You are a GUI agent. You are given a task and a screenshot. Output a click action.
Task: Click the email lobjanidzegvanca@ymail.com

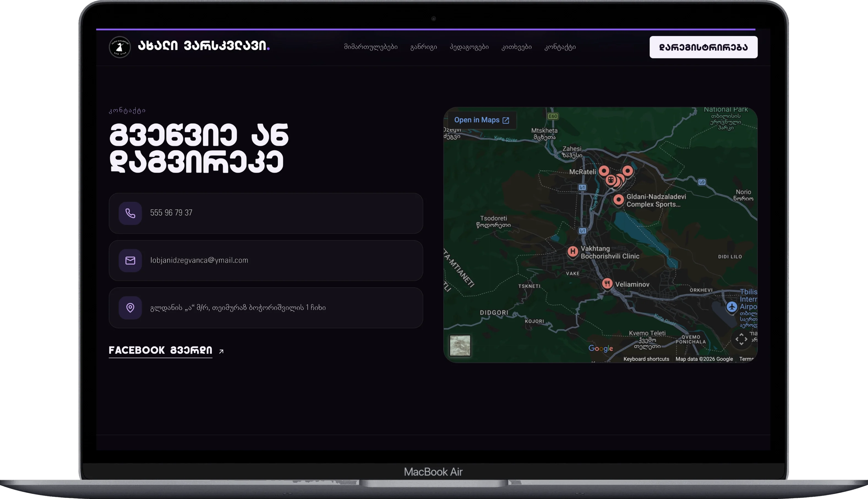[199, 260]
